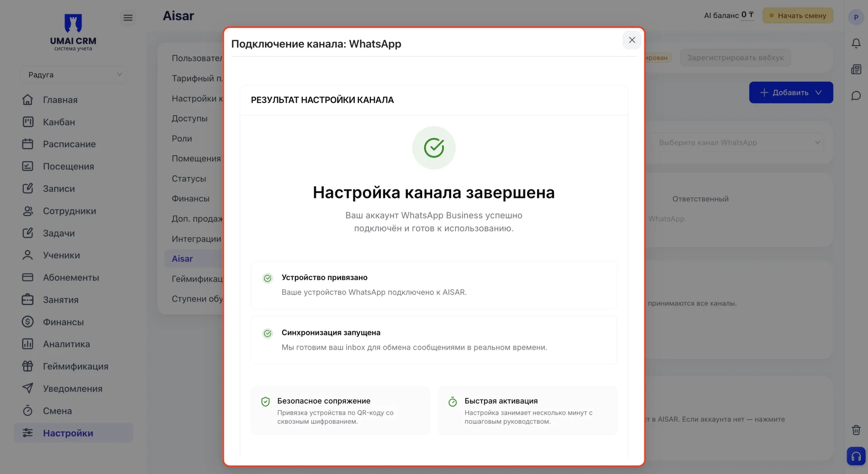Click the home icon next to Главная

tap(28, 99)
